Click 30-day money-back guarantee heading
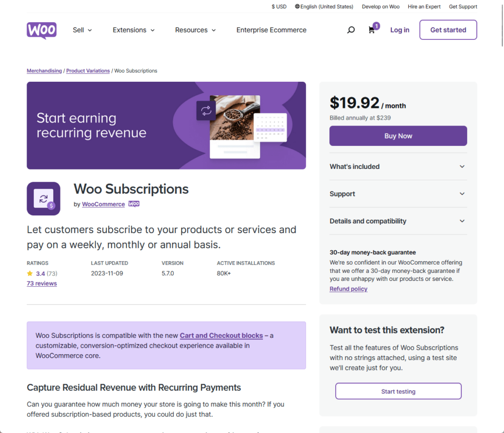 tap(373, 253)
